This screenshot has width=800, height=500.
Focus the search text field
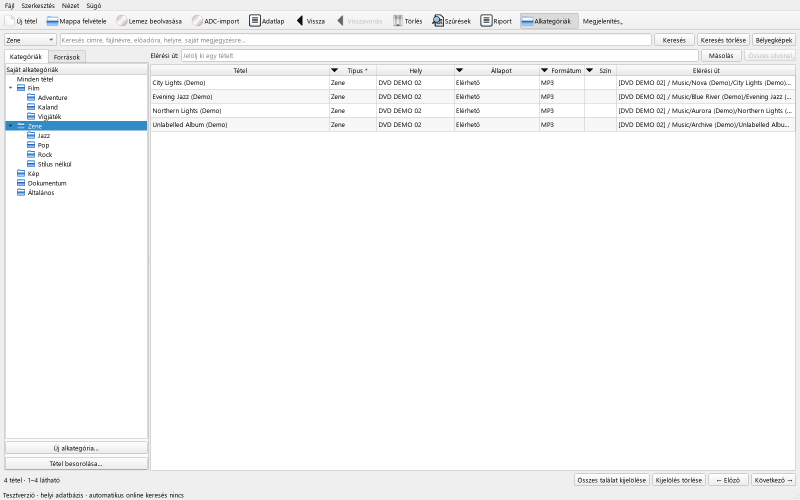[x=355, y=40]
